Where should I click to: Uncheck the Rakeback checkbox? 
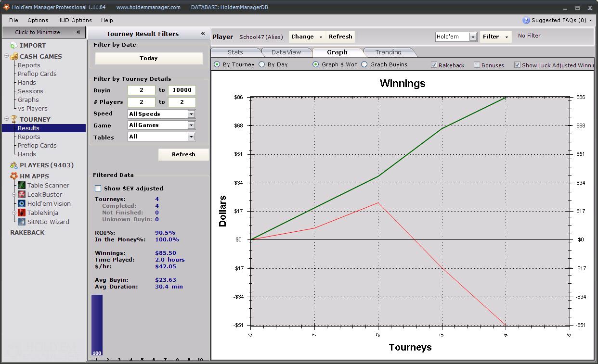[434, 65]
